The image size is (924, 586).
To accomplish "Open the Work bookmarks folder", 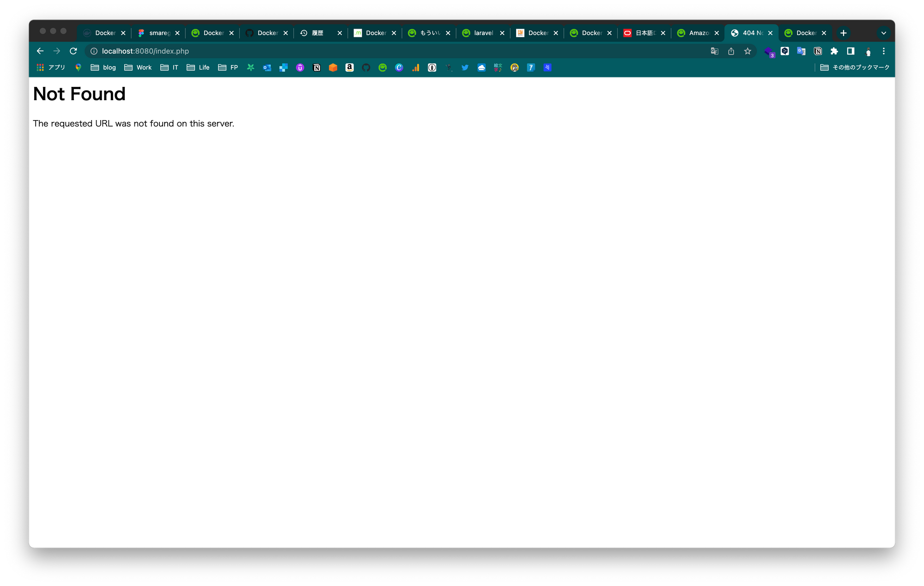I will point(138,68).
